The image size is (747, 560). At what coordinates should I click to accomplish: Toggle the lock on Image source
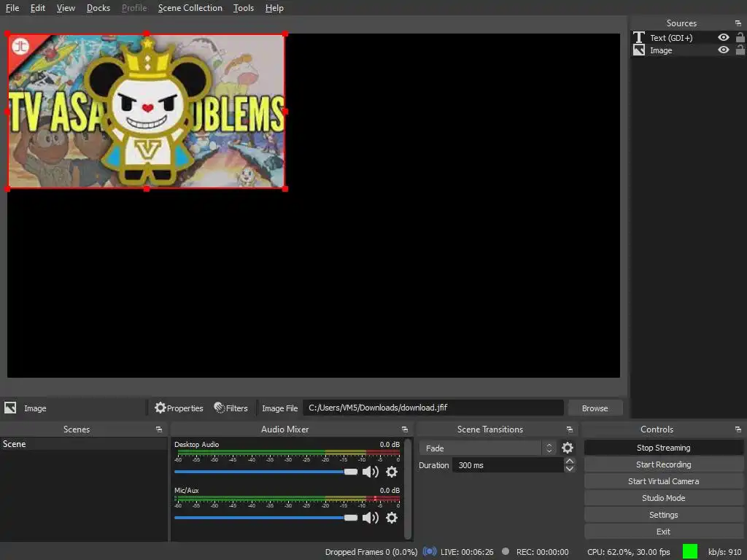(740, 50)
